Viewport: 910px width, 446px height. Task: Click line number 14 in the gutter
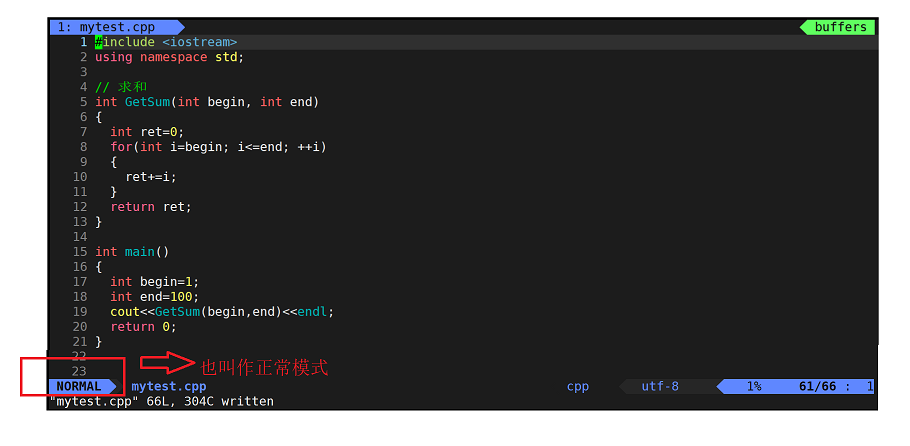80,236
